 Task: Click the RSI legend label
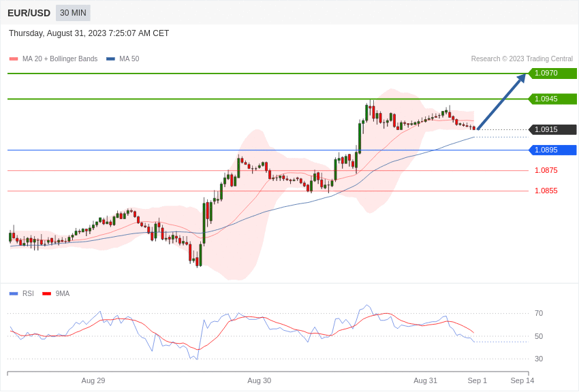click(28, 293)
